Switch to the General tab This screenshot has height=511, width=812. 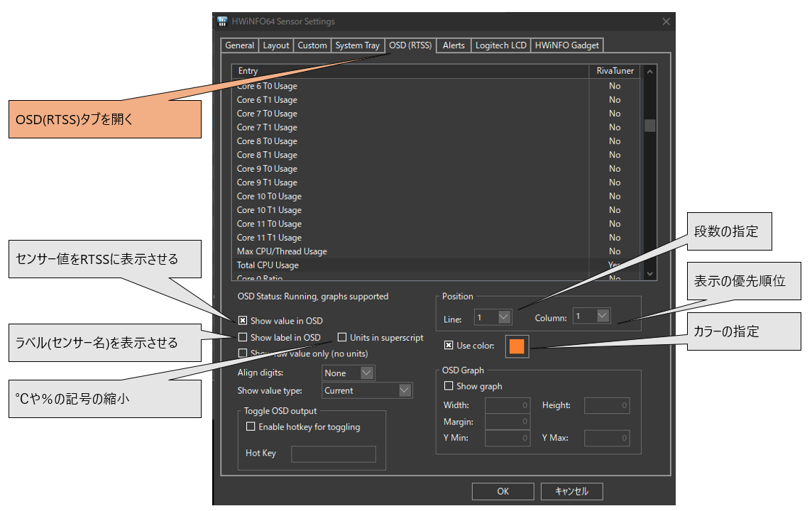coord(239,45)
